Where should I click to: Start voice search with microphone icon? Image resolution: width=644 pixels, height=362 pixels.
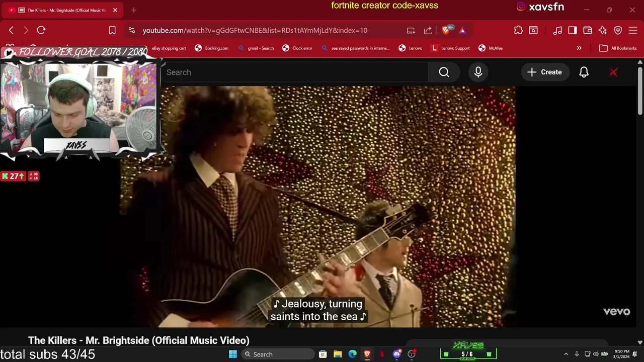tap(478, 72)
